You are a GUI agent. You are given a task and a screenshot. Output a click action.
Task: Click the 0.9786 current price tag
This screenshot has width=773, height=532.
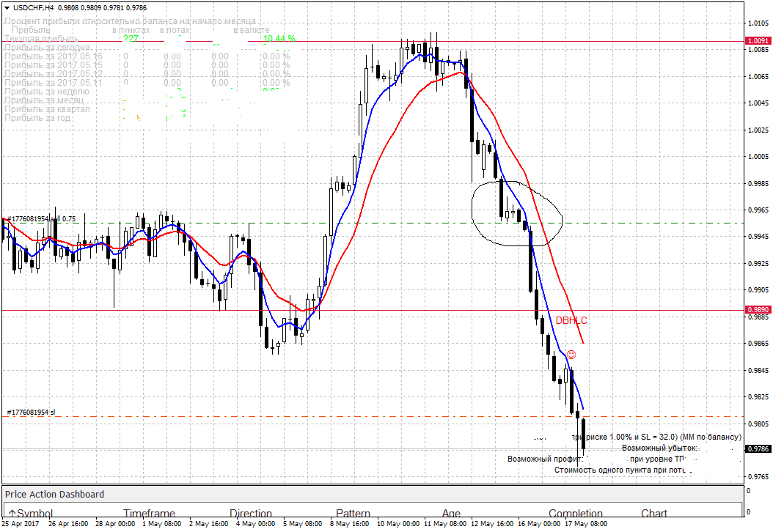758,448
